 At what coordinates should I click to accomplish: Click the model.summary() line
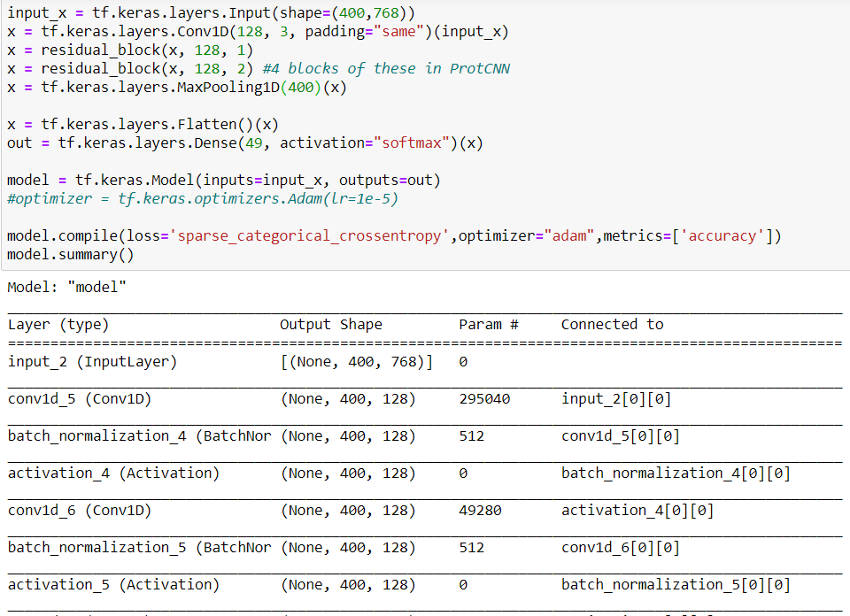pos(71,255)
